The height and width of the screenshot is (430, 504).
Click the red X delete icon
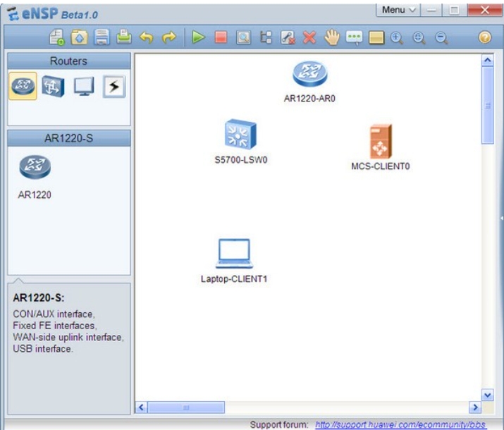point(309,37)
